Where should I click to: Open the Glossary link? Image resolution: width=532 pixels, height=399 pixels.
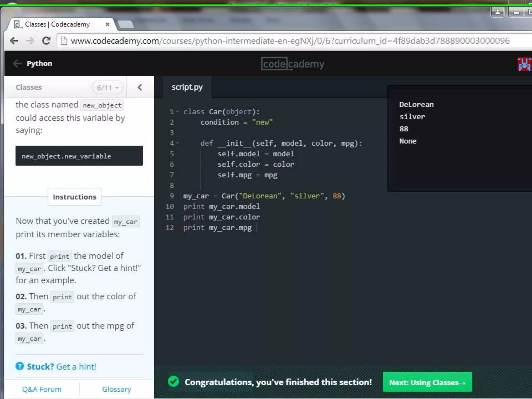click(x=117, y=389)
